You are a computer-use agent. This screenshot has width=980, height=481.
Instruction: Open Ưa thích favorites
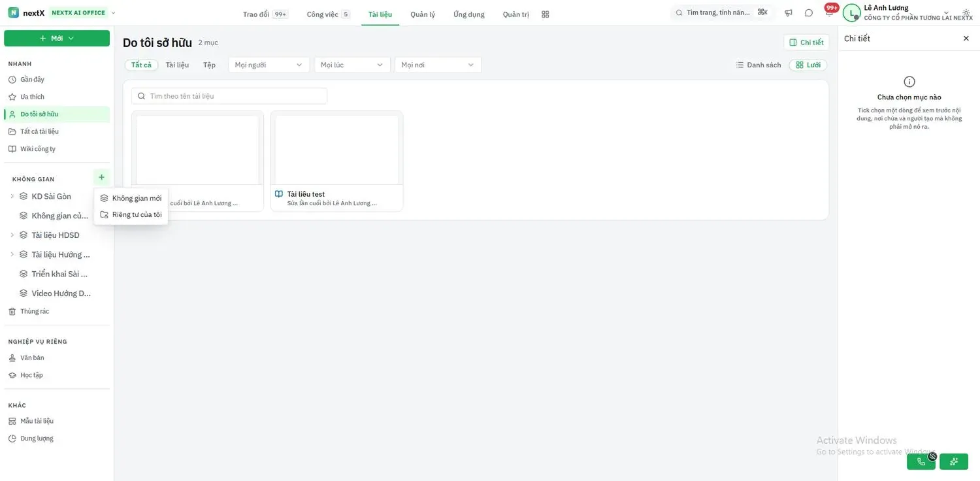(x=57, y=97)
